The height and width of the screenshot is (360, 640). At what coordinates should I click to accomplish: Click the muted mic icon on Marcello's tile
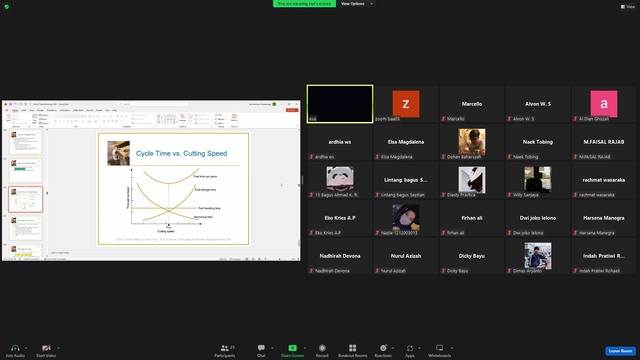click(x=443, y=119)
